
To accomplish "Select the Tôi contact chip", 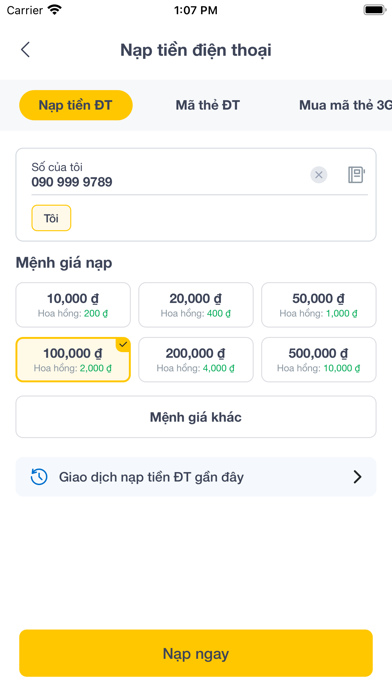I will tap(51, 218).
